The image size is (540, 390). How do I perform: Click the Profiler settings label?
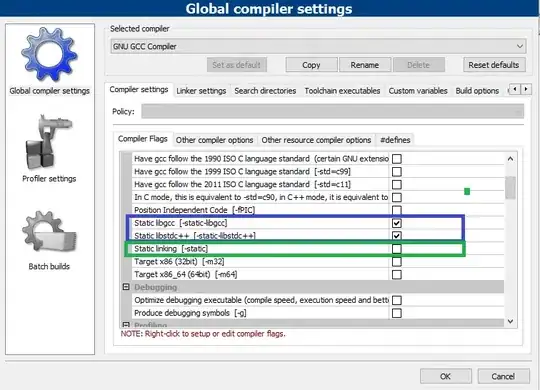pos(49,179)
